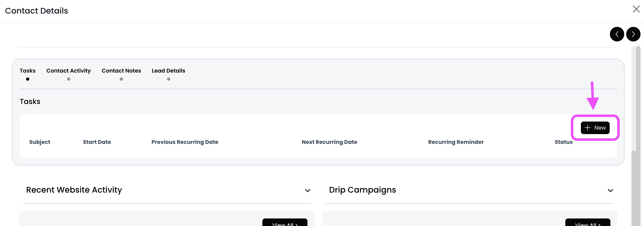Collapse the Drip Campaigns section

point(610,191)
